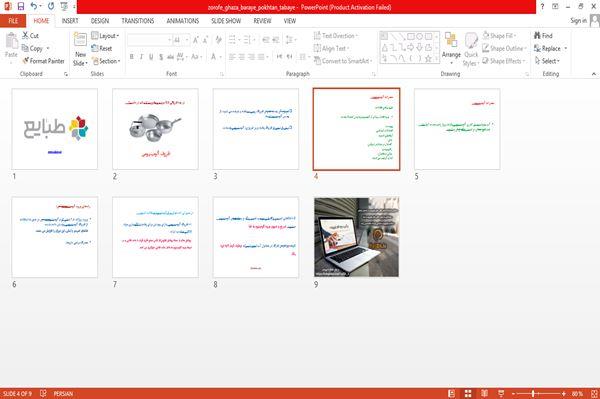This screenshot has width=600, height=399.
Task: Click the Save icon in Quick Access Toolbar
Action: (x=21, y=7)
